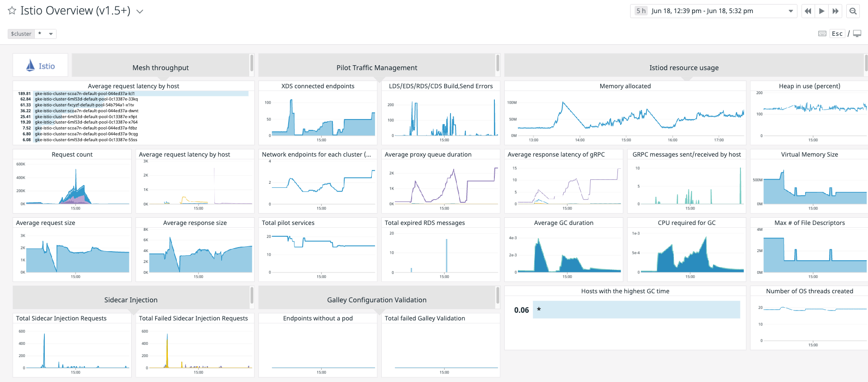
Task: Step the time frame forward
Action: [835, 11]
